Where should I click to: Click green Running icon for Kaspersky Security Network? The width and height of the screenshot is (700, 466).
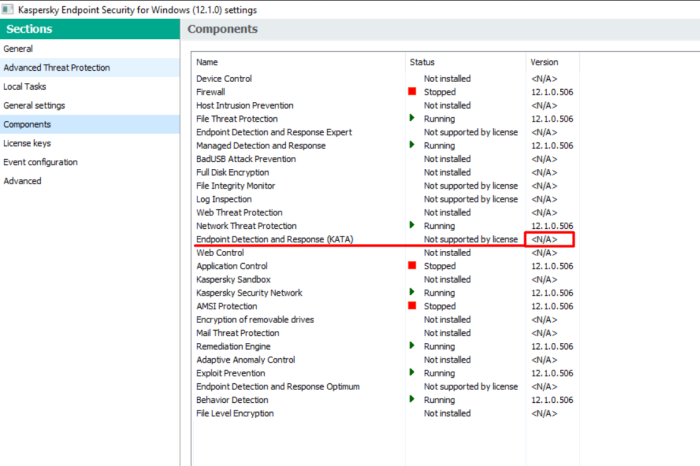pos(412,293)
